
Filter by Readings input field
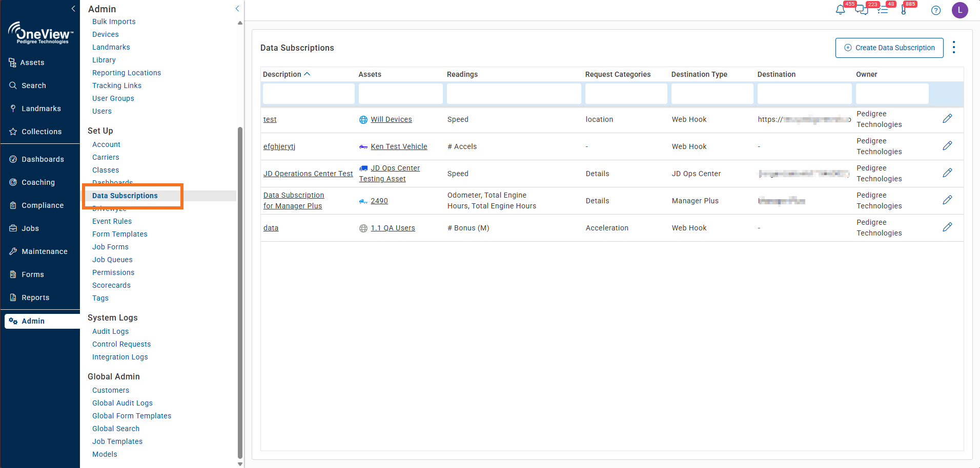(x=514, y=94)
